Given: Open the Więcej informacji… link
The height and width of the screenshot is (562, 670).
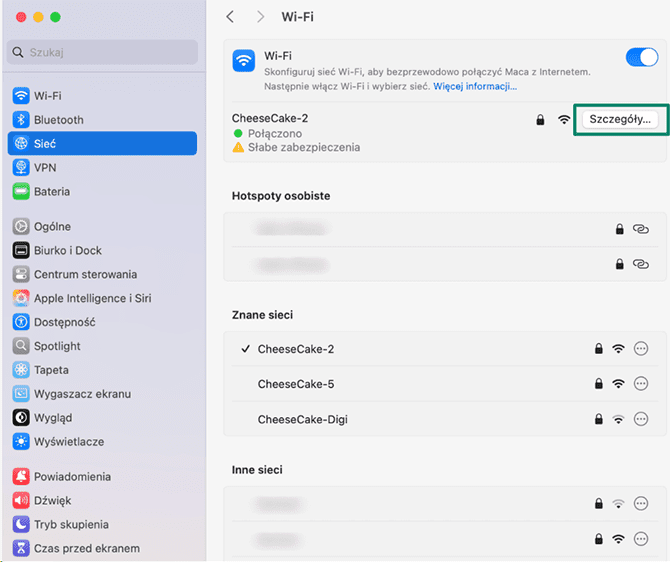Looking at the screenshot, I should [x=474, y=87].
